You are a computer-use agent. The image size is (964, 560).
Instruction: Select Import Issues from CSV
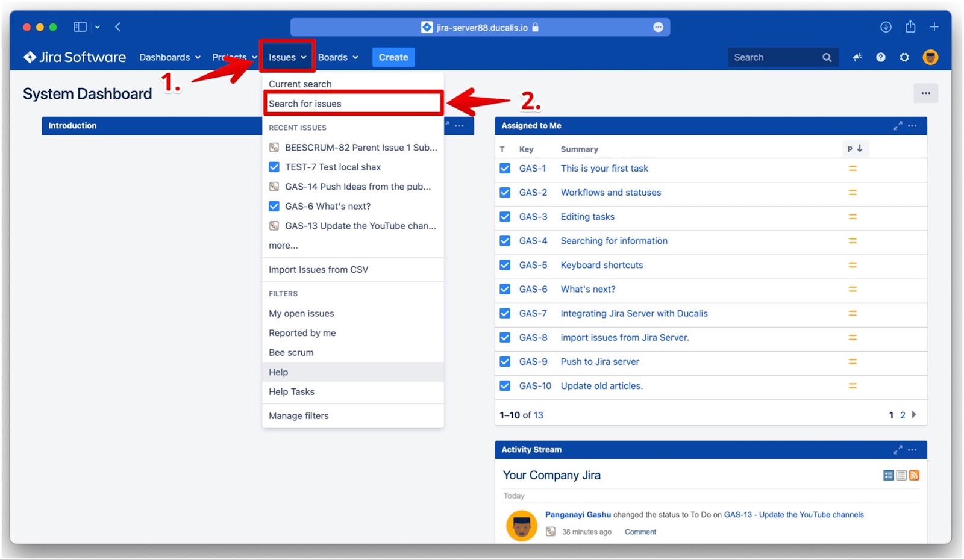coord(353,270)
